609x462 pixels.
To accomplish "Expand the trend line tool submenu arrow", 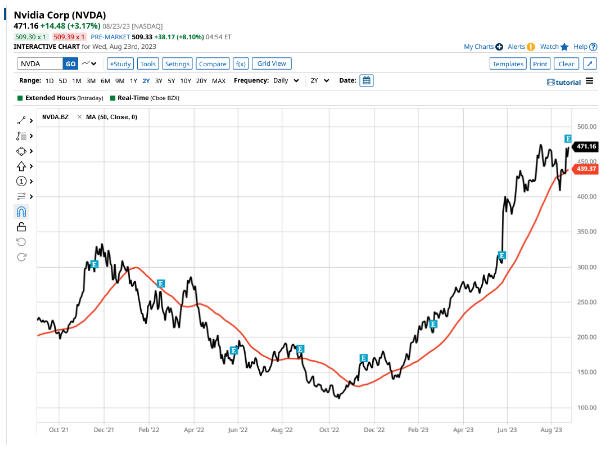I will tap(31, 121).
